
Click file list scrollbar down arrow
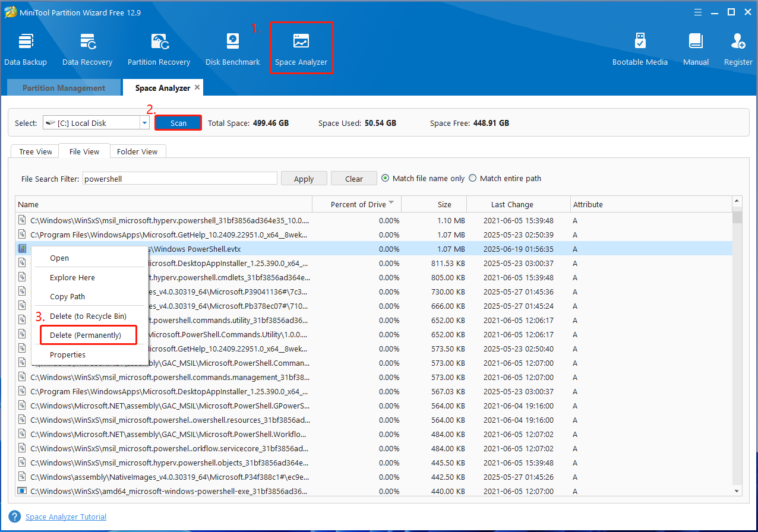pyautogui.click(x=737, y=491)
